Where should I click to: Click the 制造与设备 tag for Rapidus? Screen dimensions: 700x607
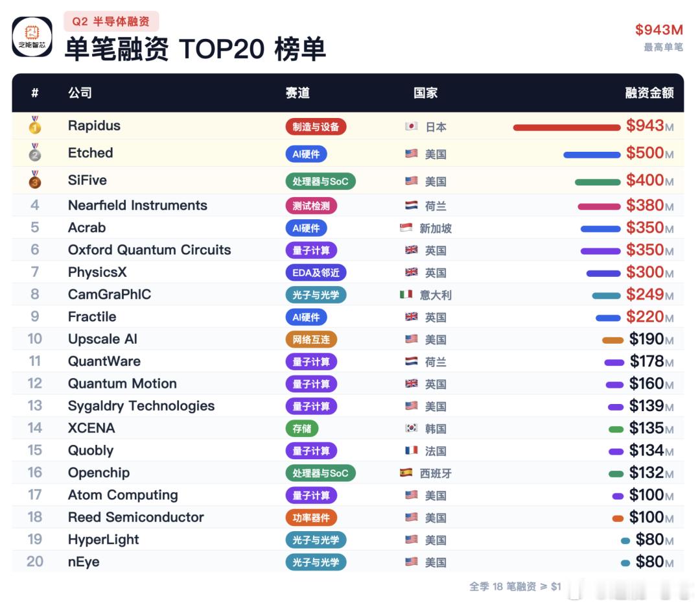point(316,127)
